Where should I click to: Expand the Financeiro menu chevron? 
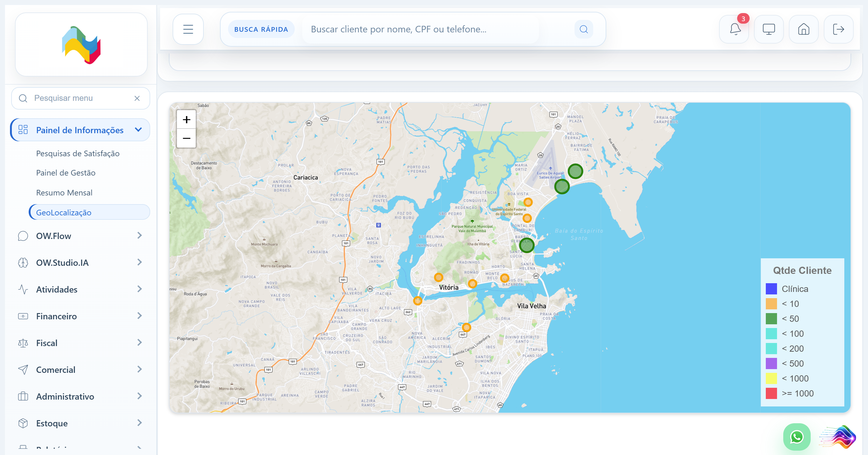(140, 316)
